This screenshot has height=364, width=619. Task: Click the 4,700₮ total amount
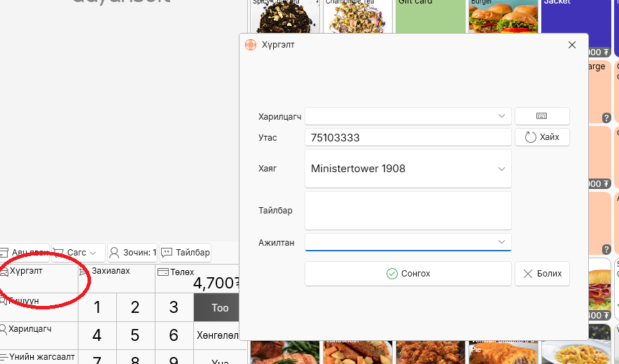[216, 283]
